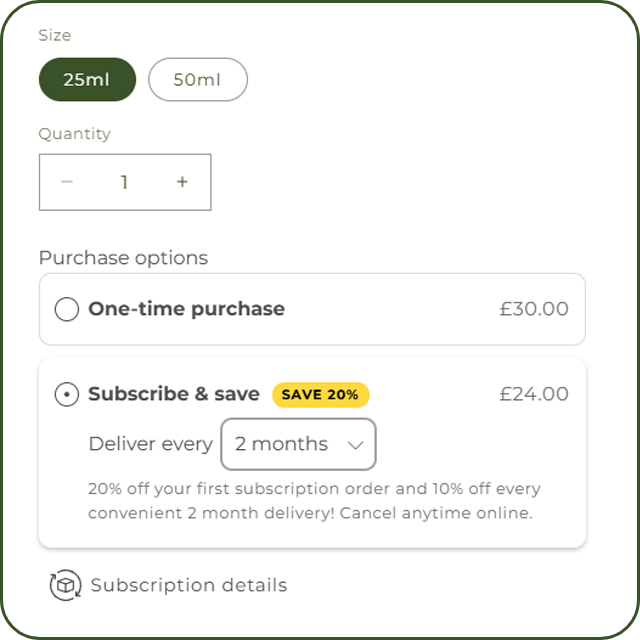Expand the delivery interval chevron arrow
Screen dimensions: 640x640
pos(356,445)
